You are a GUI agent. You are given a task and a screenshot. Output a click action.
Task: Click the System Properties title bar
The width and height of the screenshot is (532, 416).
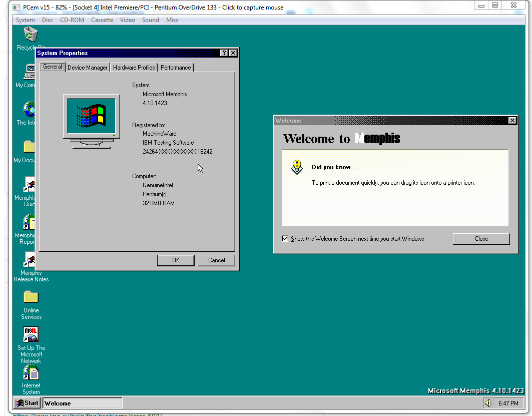128,53
